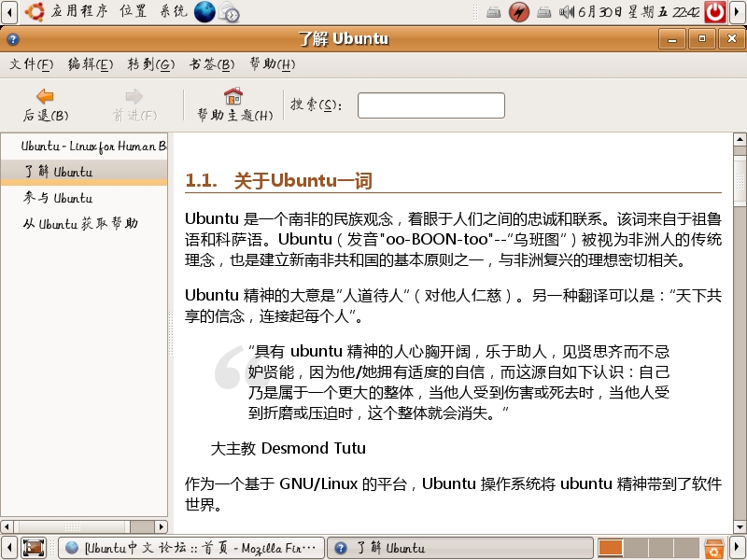Click the sidebar horizontal scrollbar thumb

point(72,526)
